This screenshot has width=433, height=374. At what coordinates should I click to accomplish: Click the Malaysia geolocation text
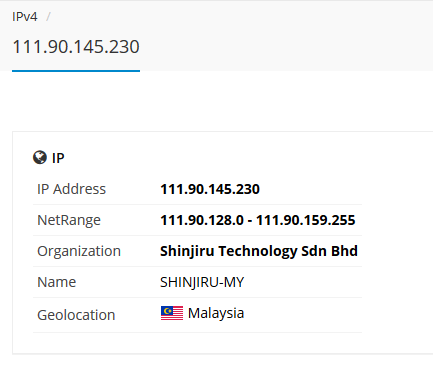(216, 313)
